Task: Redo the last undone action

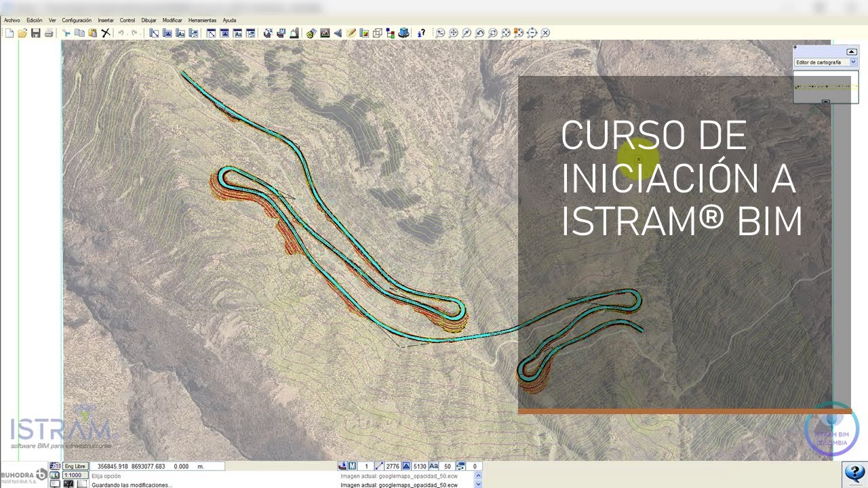Action: (x=135, y=33)
